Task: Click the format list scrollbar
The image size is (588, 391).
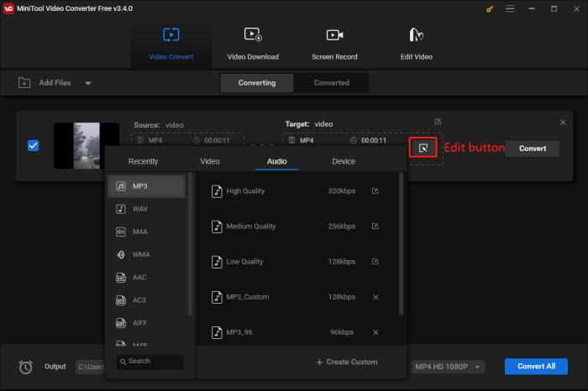Action: coord(190,243)
